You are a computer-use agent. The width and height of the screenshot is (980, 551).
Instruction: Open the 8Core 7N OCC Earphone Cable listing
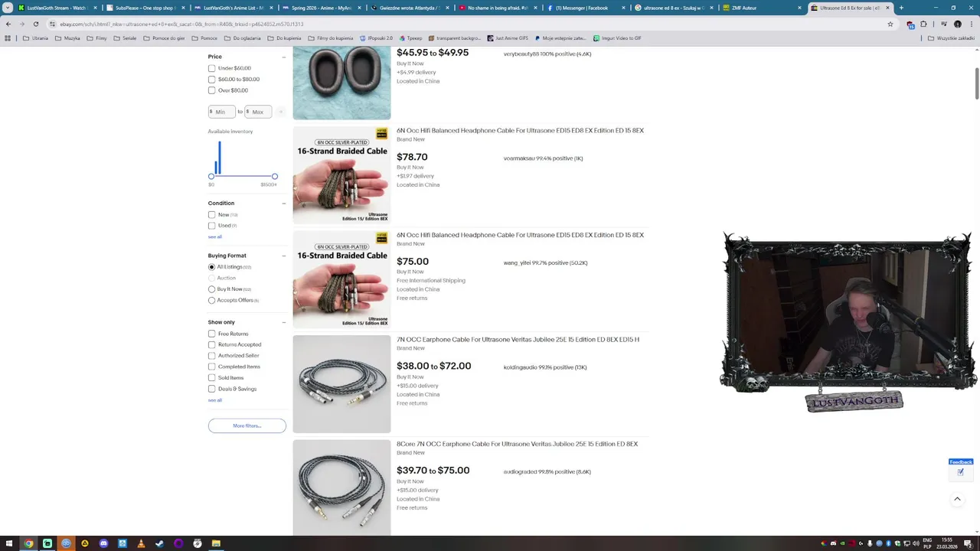(x=517, y=444)
